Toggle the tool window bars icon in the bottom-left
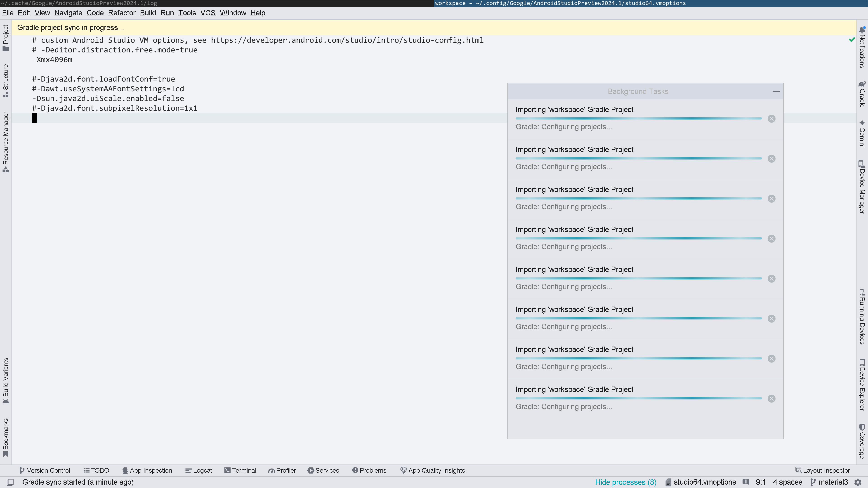 tap(10, 482)
